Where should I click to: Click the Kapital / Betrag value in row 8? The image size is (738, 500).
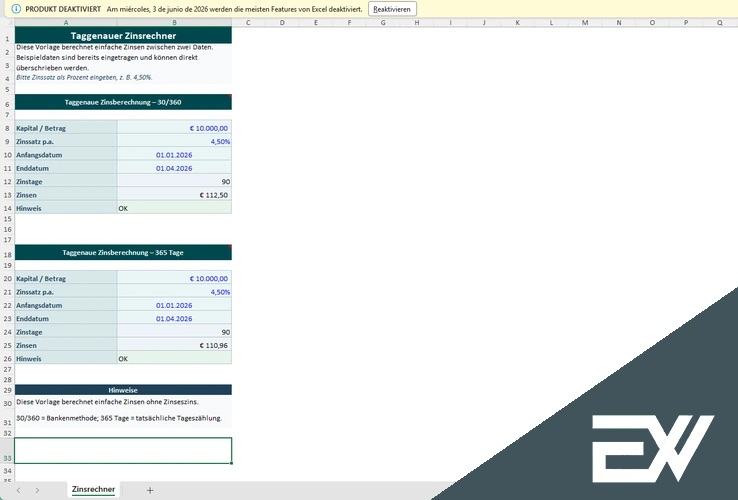click(174, 128)
